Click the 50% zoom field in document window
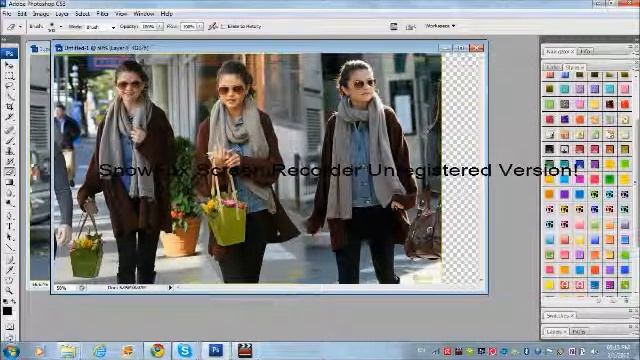 pyautogui.click(x=65, y=288)
